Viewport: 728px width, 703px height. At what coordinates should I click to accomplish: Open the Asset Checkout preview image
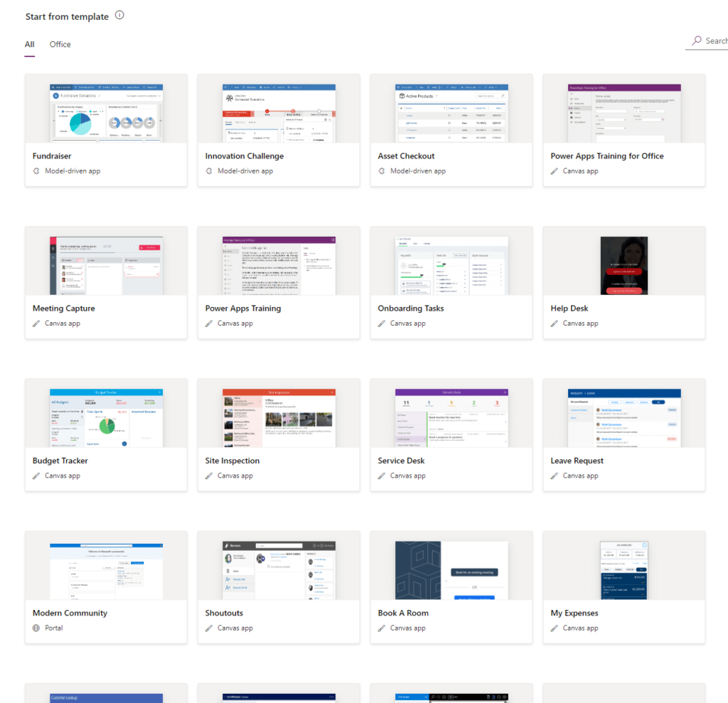[x=451, y=113]
